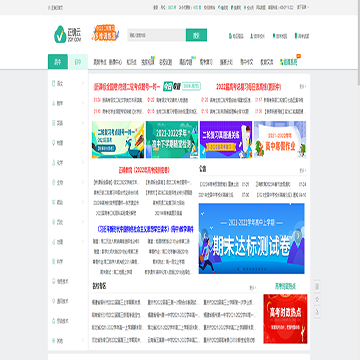Open the 期末达标测试卷 carousel banner
This screenshot has width=360, height=360.
pyautogui.click(x=252, y=239)
